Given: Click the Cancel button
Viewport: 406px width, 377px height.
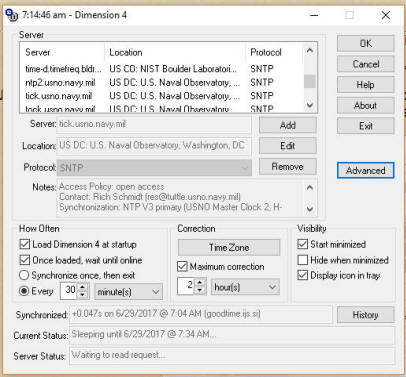Looking at the screenshot, I should (366, 64).
